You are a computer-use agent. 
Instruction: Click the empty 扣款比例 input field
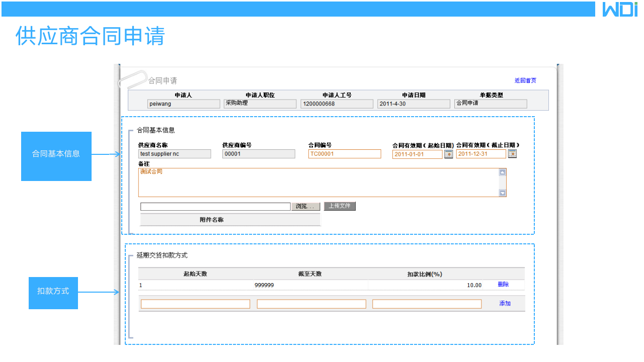pyautogui.click(x=426, y=303)
